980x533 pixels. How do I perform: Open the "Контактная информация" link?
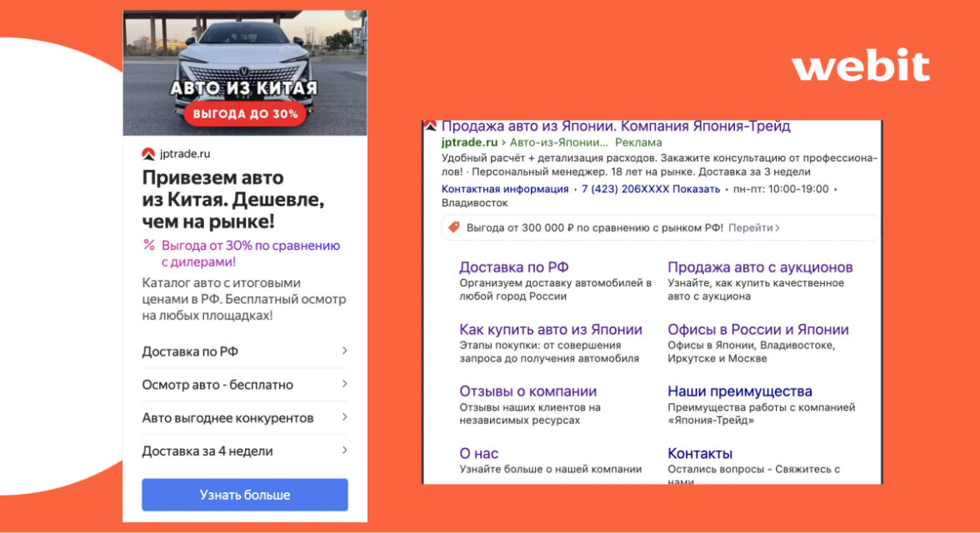[505, 189]
